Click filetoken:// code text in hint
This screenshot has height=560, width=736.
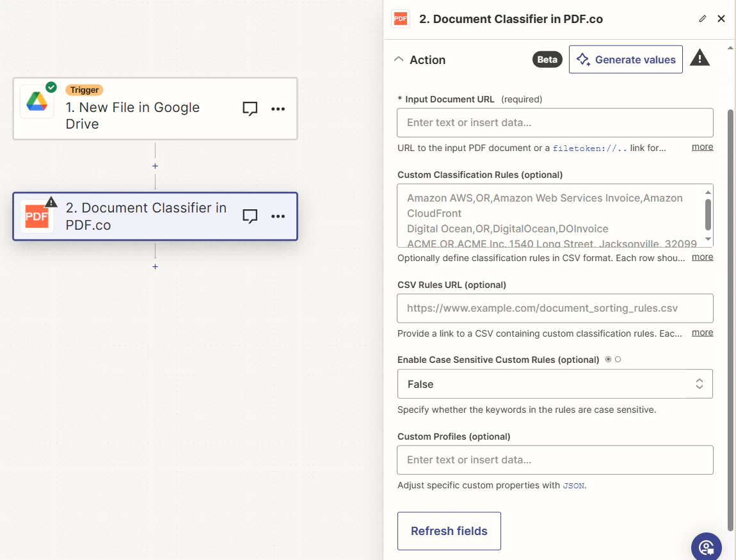click(589, 148)
